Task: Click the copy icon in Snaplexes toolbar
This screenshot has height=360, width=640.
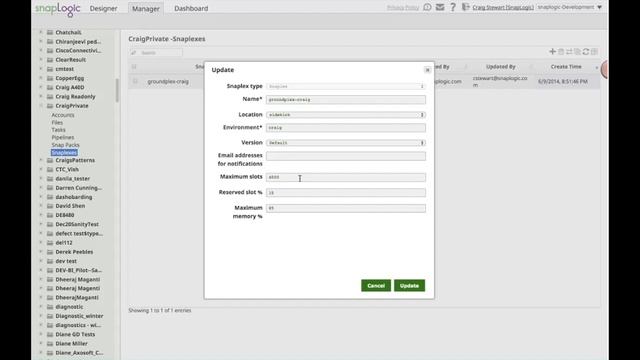Action: (577, 51)
